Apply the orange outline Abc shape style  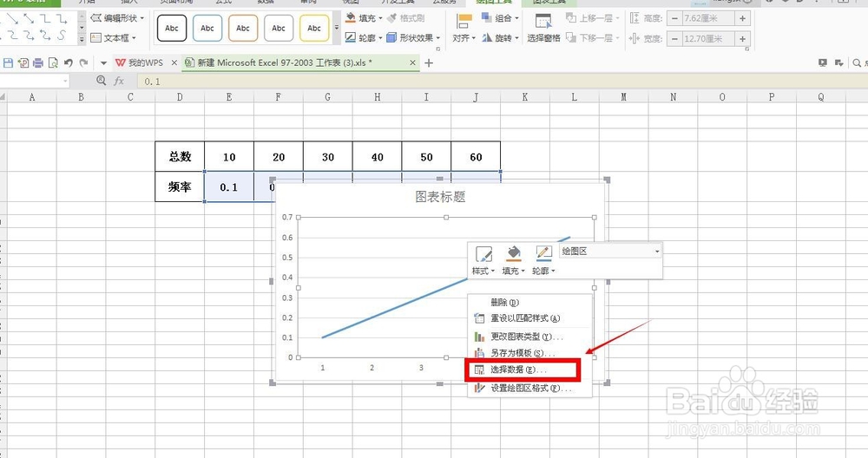(243, 29)
